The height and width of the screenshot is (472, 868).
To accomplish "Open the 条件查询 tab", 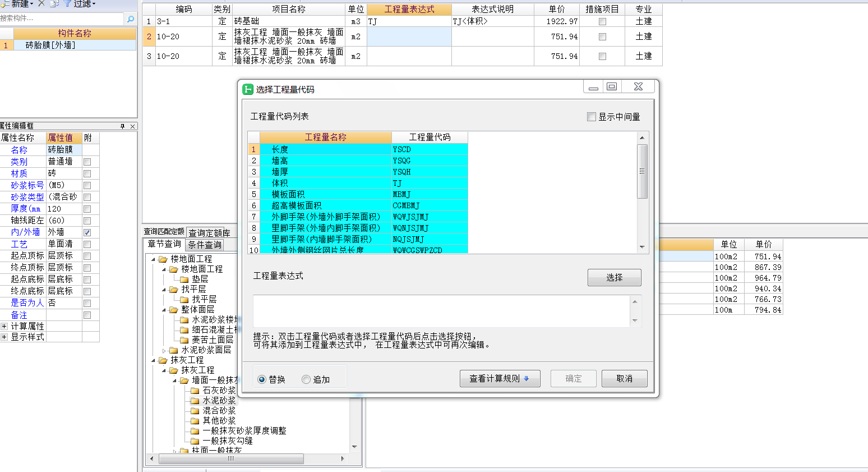I will tap(205, 245).
